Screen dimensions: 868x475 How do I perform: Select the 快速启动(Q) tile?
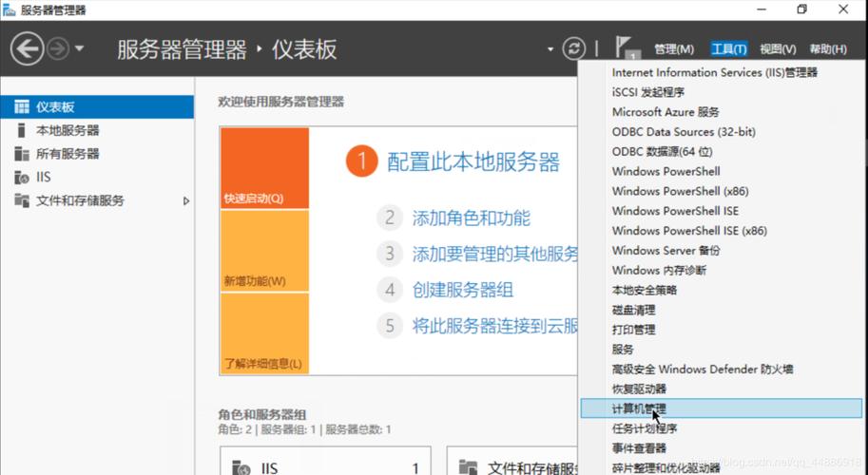click(264, 168)
